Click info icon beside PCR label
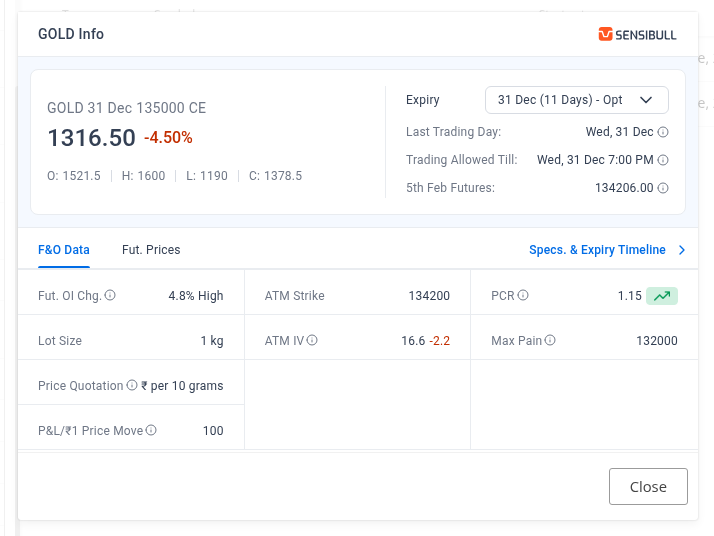714x536 pixels. (523, 296)
